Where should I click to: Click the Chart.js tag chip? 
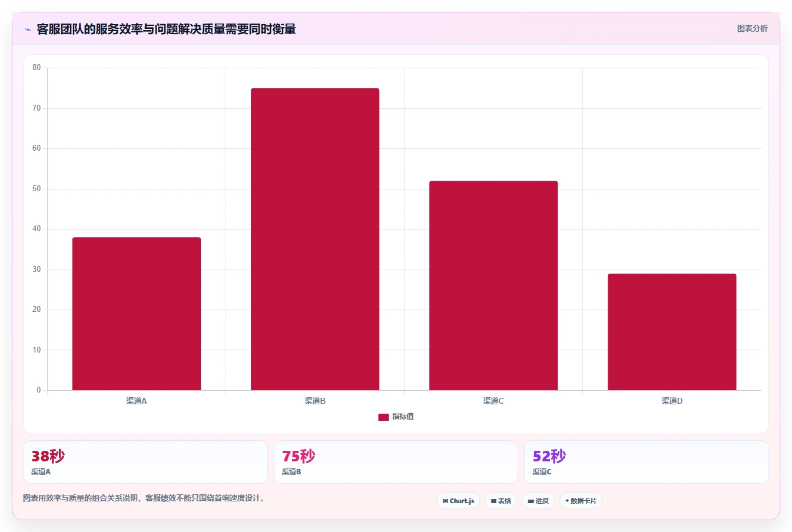tap(458, 501)
